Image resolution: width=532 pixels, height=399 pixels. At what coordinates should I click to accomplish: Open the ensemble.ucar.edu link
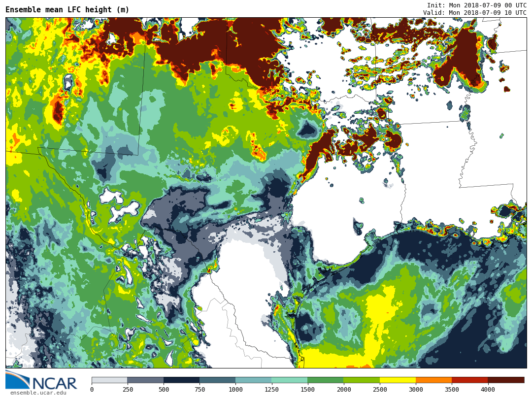click(x=38, y=393)
